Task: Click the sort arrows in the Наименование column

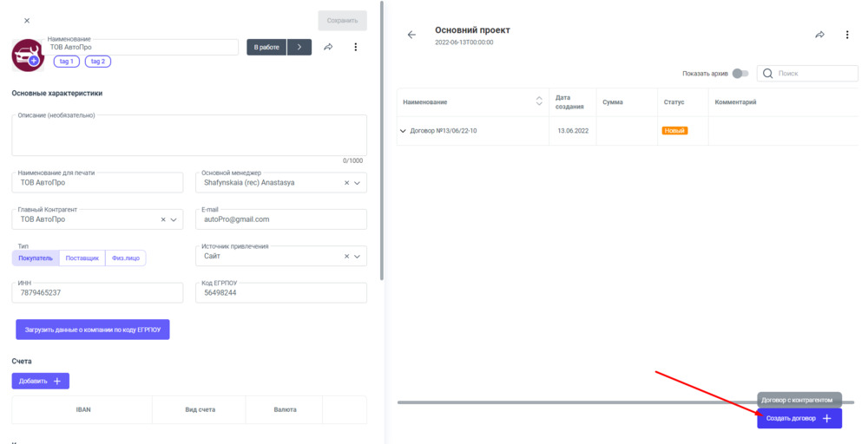Action: point(539,102)
